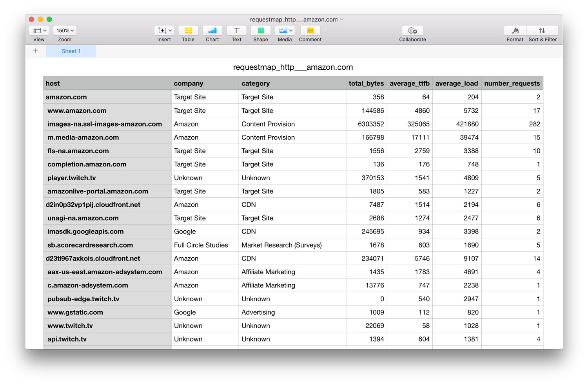
Task: Select total_bytes value 370153
Action: point(367,178)
